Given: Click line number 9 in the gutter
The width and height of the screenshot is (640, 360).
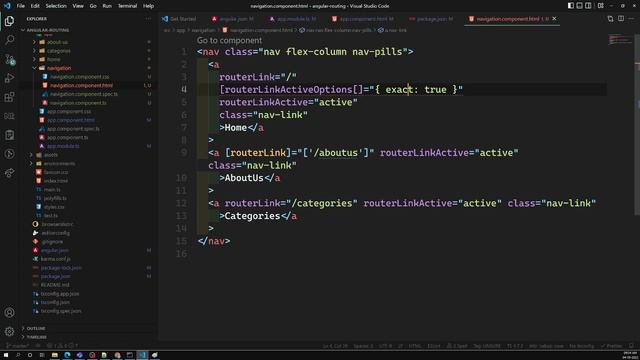Looking at the screenshot, I should point(184,153).
